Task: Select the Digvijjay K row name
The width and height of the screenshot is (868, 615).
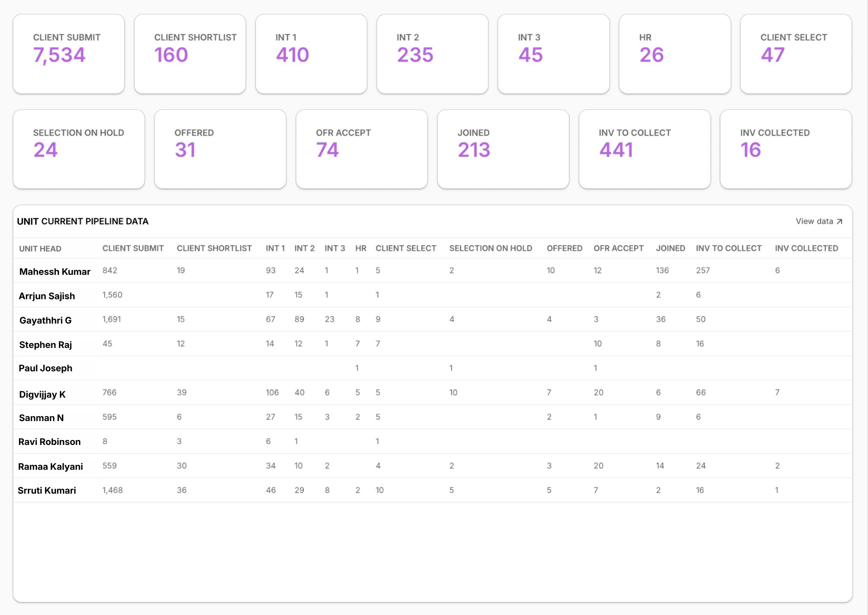Action: pos(42,395)
